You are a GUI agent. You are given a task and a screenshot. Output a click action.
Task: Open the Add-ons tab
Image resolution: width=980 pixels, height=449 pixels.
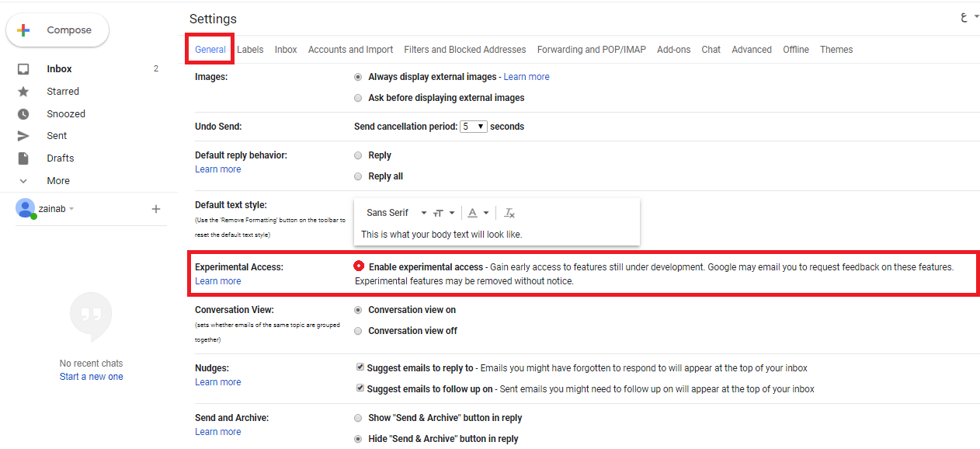pyautogui.click(x=673, y=50)
